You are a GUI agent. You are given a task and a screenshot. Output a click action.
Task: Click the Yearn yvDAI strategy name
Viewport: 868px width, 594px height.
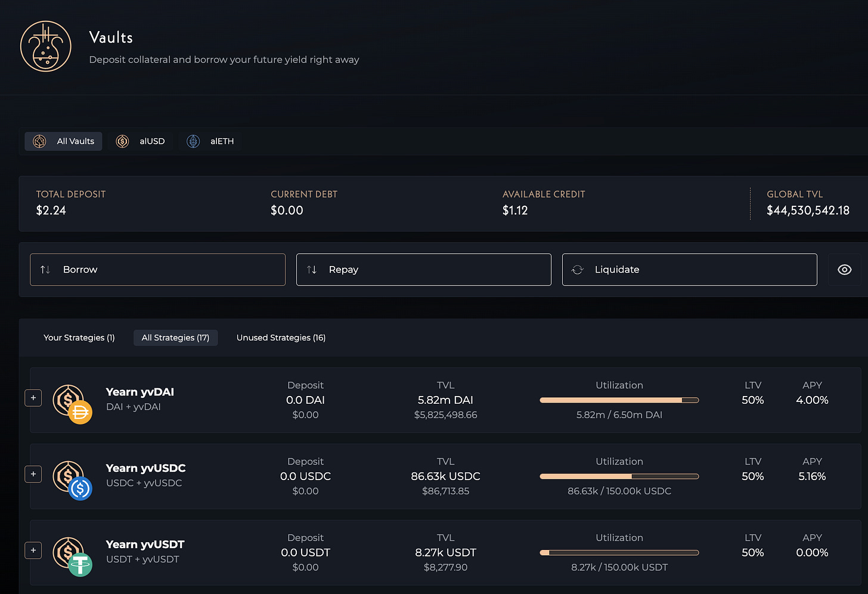pos(140,392)
